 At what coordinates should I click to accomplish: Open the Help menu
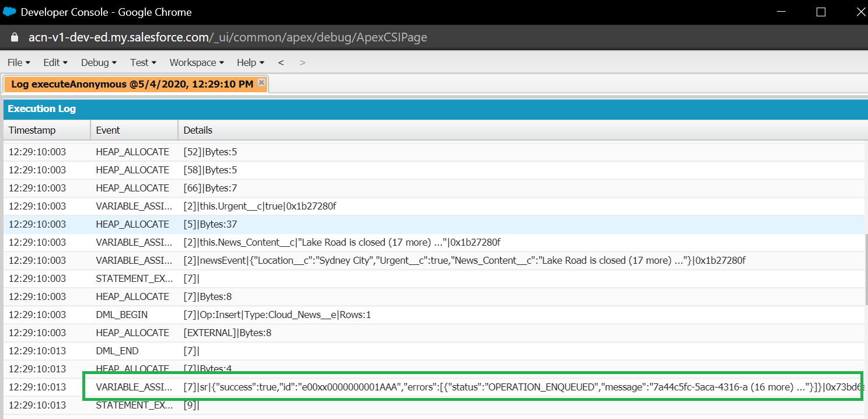(250, 62)
